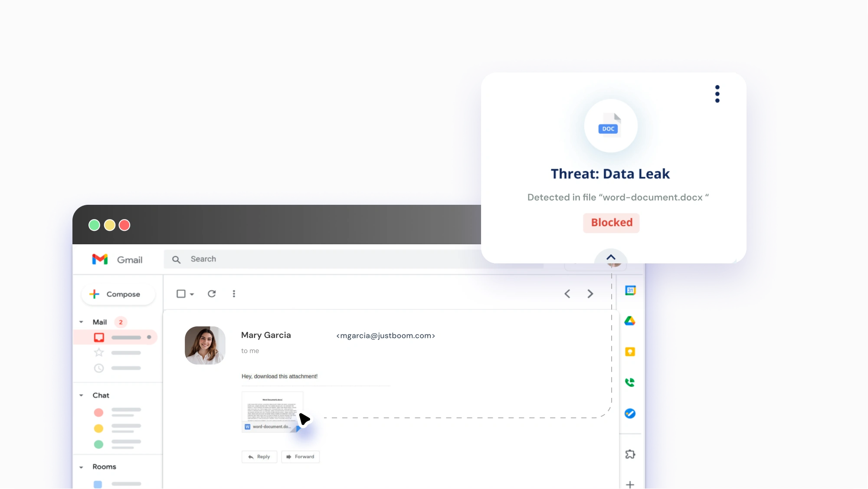The width and height of the screenshot is (868, 489).
Task: Click the Forward button
Action: pos(300,456)
